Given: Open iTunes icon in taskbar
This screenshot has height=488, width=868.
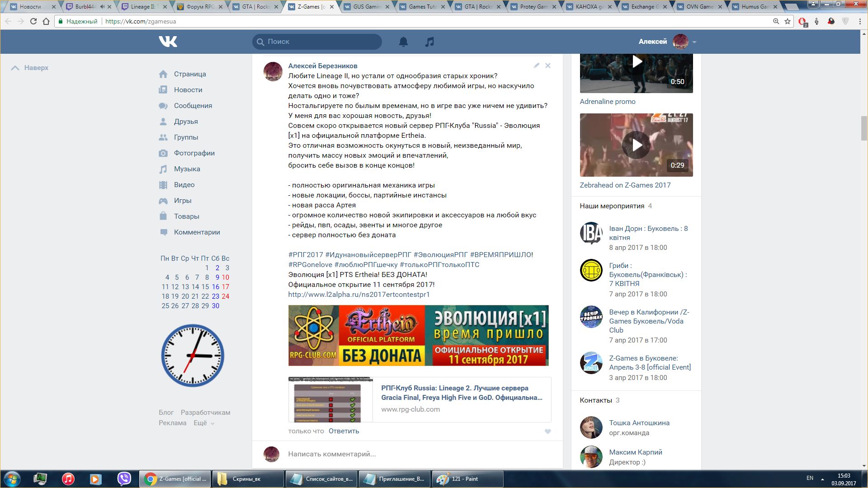Looking at the screenshot, I should pos(68,479).
